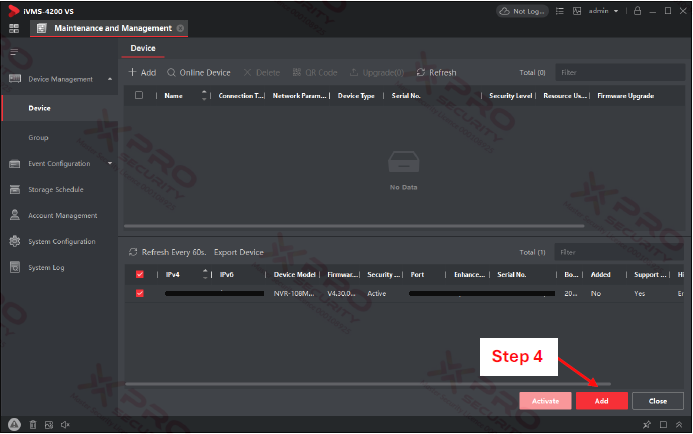Uncheck the NVR-108M device row checkbox

click(x=140, y=293)
